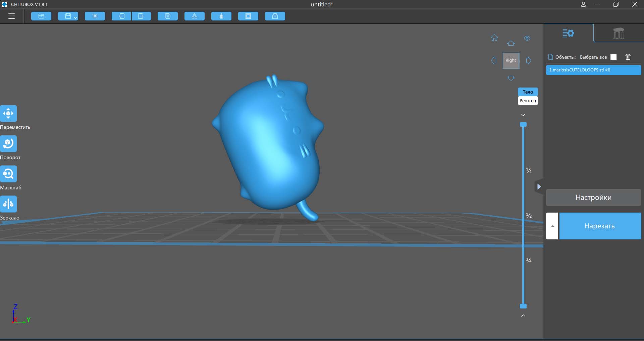
Task: Open the save options dropdown arrow
Action: point(75,17)
